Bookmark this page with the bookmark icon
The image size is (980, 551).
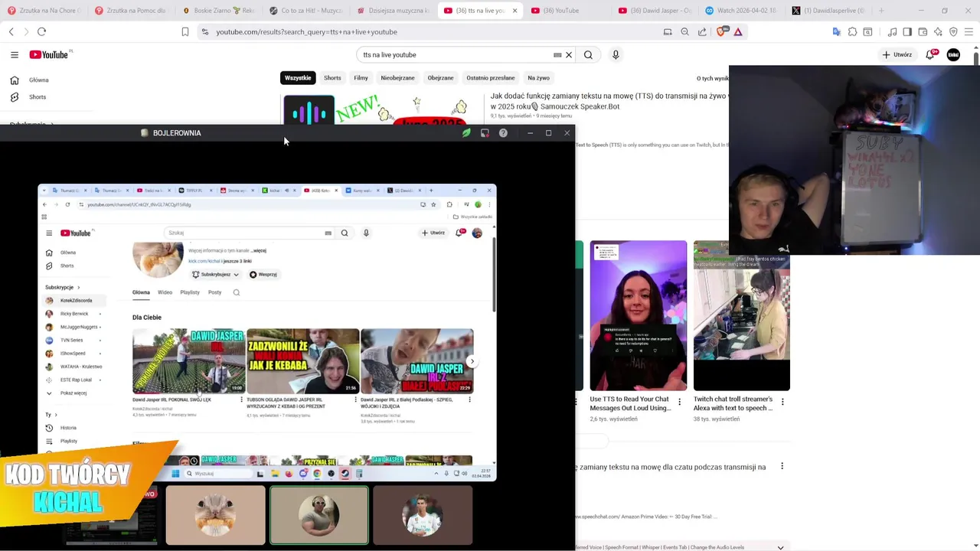pyautogui.click(x=185, y=31)
